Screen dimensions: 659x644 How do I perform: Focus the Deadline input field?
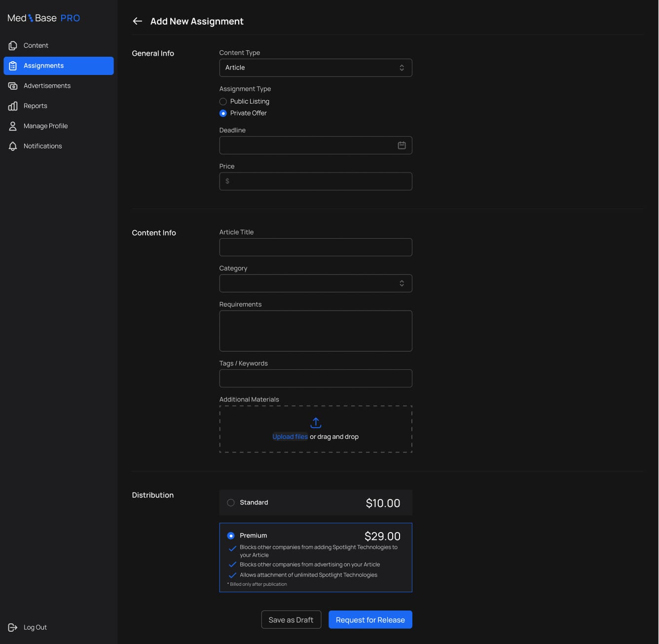pyautogui.click(x=316, y=145)
